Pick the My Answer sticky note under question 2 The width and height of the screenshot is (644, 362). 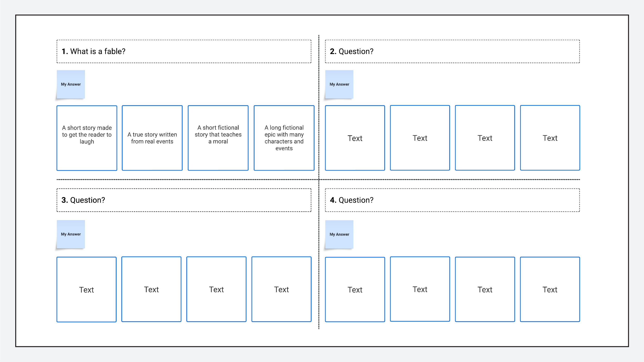339,84
